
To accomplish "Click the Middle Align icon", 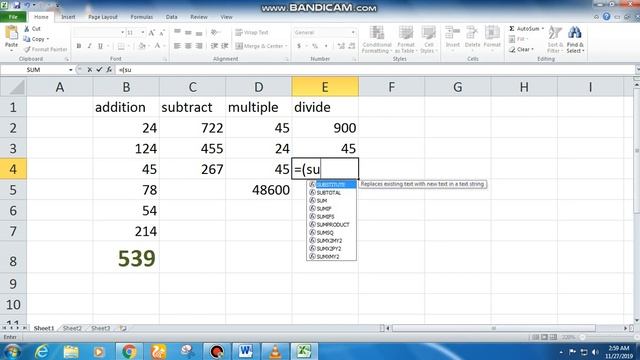I will point(188,32).
